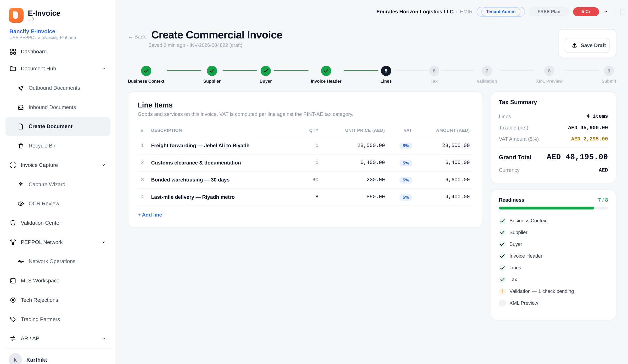The image size is (628, 364).
Task: Expand the Document Hub chevron
Action: tap(104, 69)
